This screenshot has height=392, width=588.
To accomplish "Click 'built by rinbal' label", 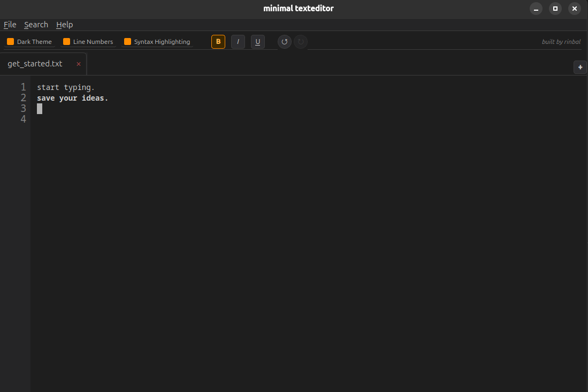I will [561, 42].
